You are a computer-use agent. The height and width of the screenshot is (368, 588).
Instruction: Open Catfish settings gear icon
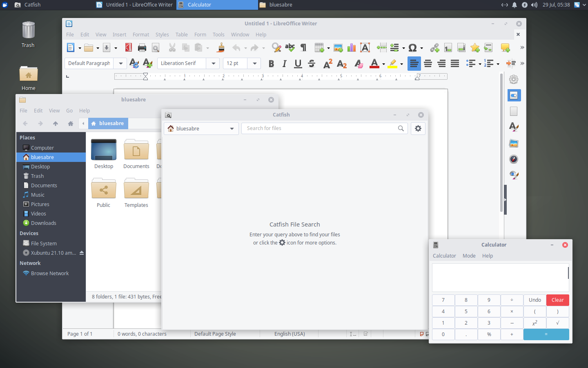(x=418, y=128)
